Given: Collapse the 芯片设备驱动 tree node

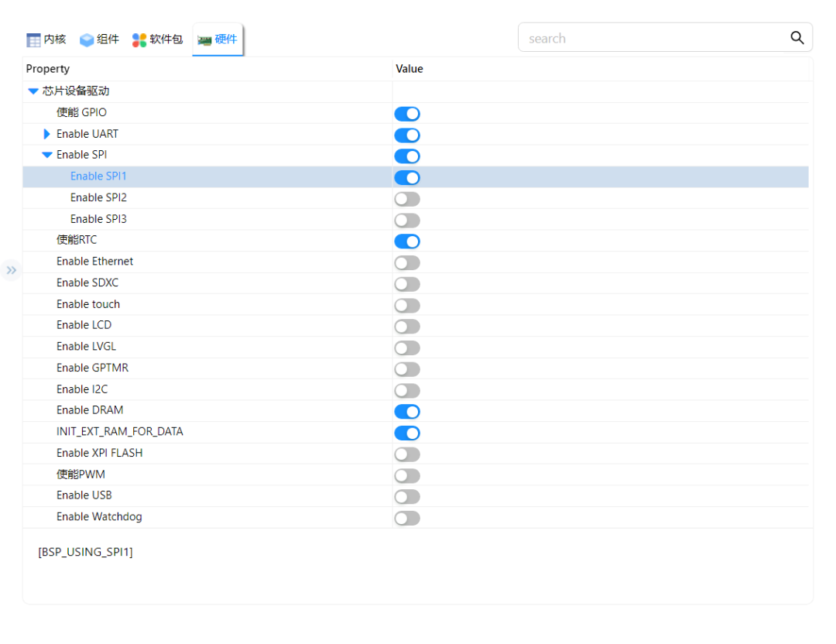Looking at the screenshot, I should [x=33, y=91].
